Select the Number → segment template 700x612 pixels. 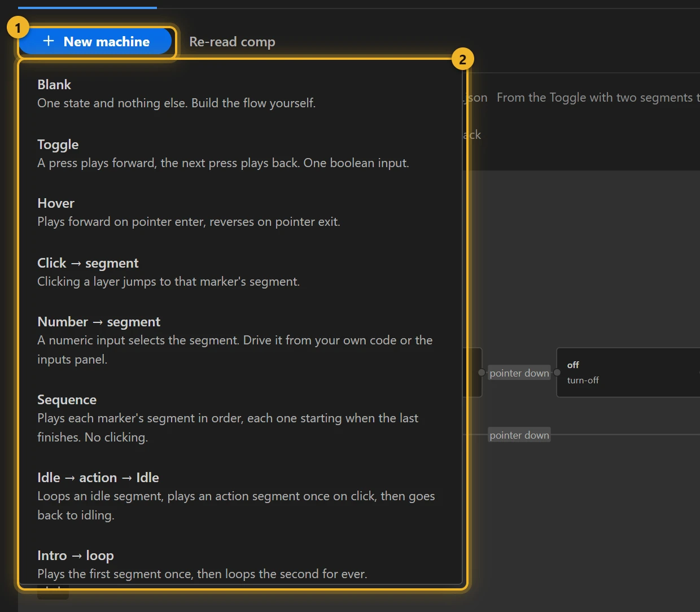(x=240, y=340)
